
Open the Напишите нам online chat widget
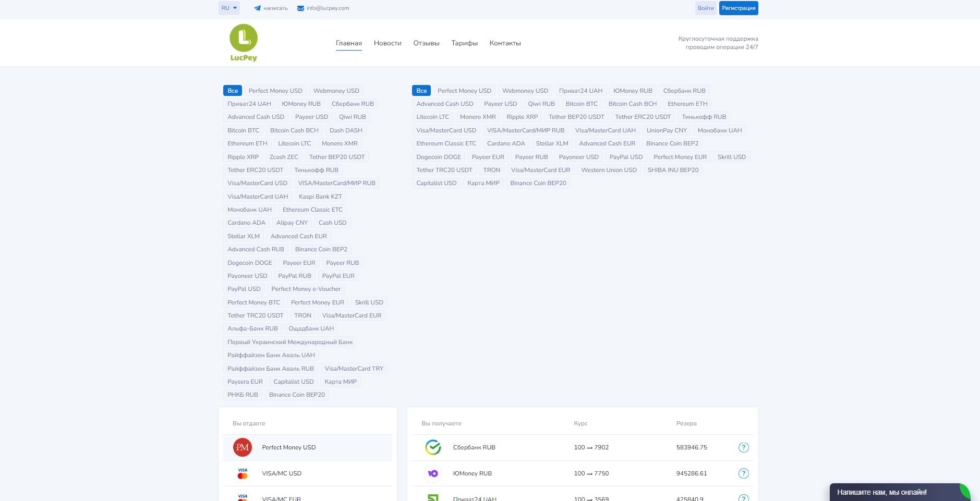(x=900, y=492)
